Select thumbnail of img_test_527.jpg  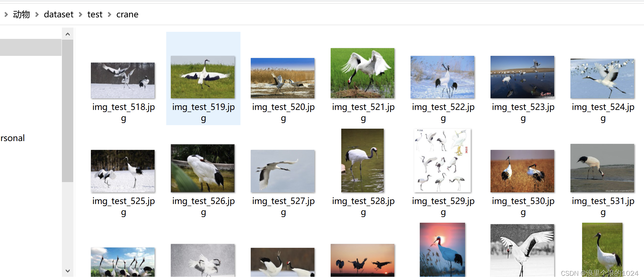click(x=283, y=171)
